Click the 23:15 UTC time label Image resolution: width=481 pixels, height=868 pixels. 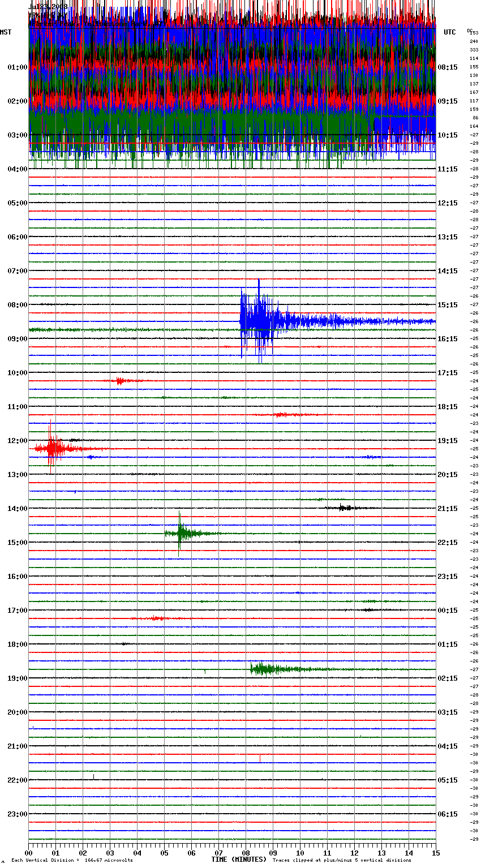tap(448, 577)
